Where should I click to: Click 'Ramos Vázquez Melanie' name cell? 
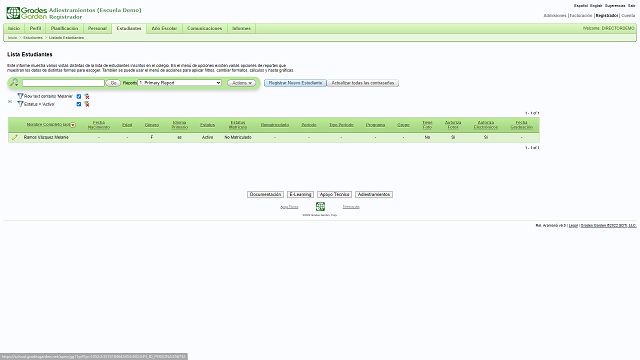(46, 138)
